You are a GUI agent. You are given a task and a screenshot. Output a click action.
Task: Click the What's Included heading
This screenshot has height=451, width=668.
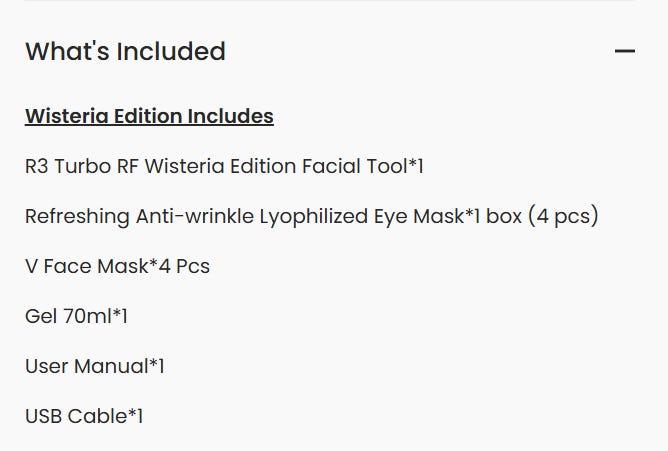(125, 52)
